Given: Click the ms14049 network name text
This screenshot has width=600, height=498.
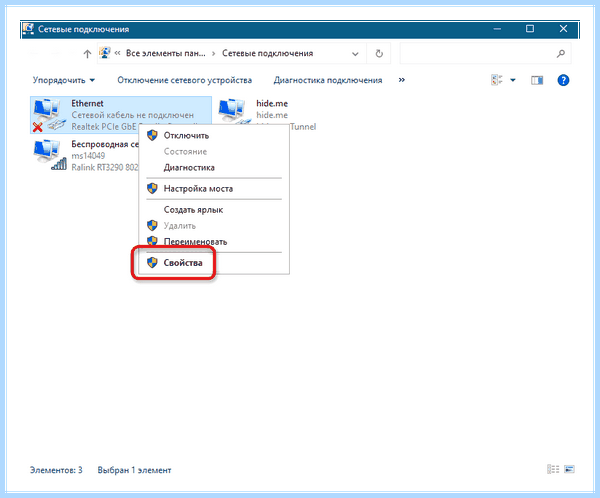Looking at the screenshot, I should point(88,156).
